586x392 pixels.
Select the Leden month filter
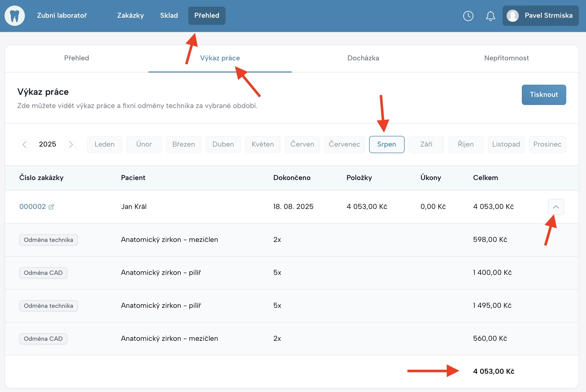pyautogui.click(x=104, y=144)
